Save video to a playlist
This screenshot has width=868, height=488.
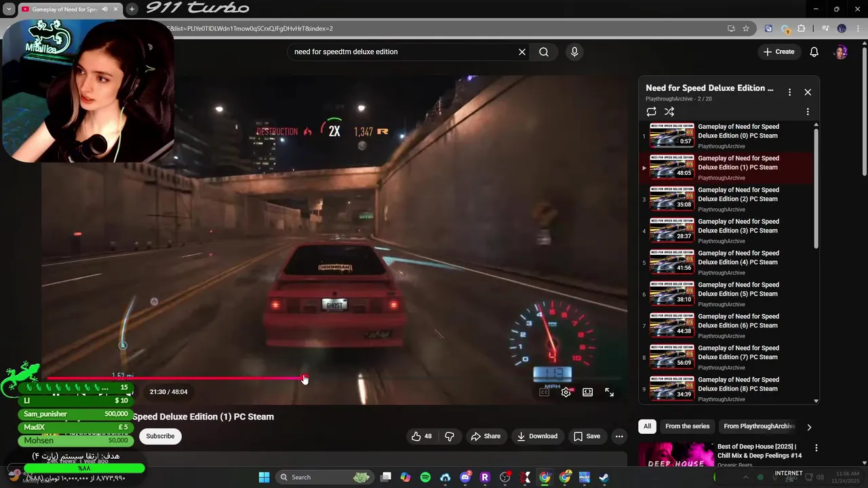587,436
